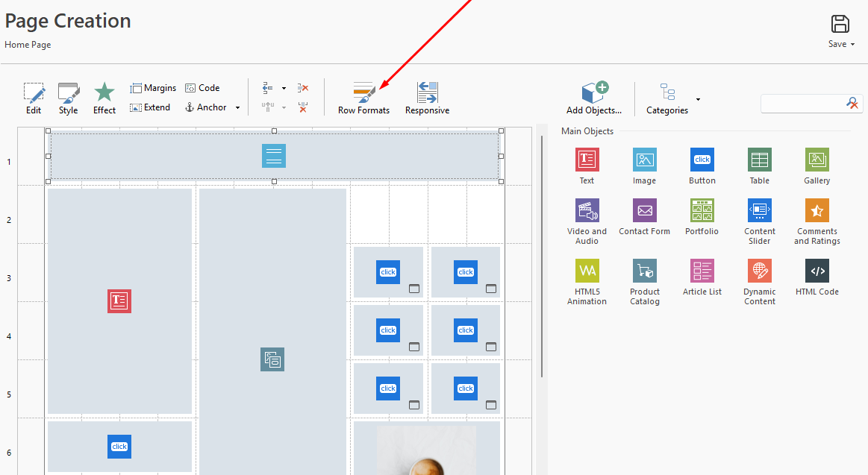The image size is (868, 475).
Task: Open the Categories dropdown arrow
Action: pos(698,99)
